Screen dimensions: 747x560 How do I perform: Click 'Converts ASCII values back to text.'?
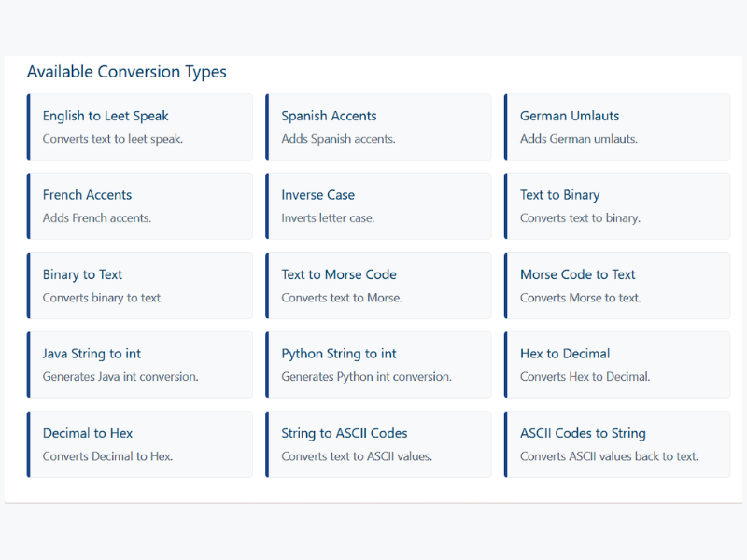click(x=609, y=456)
